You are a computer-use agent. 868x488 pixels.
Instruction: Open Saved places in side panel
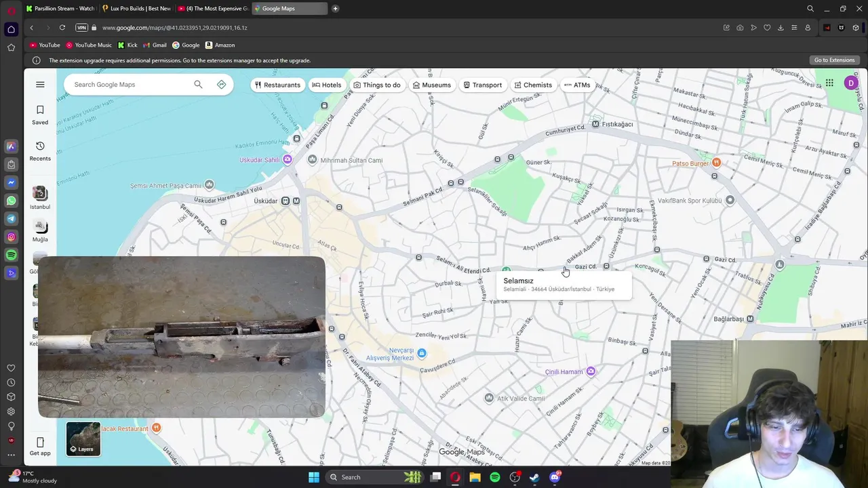click(x=40, y=115)
